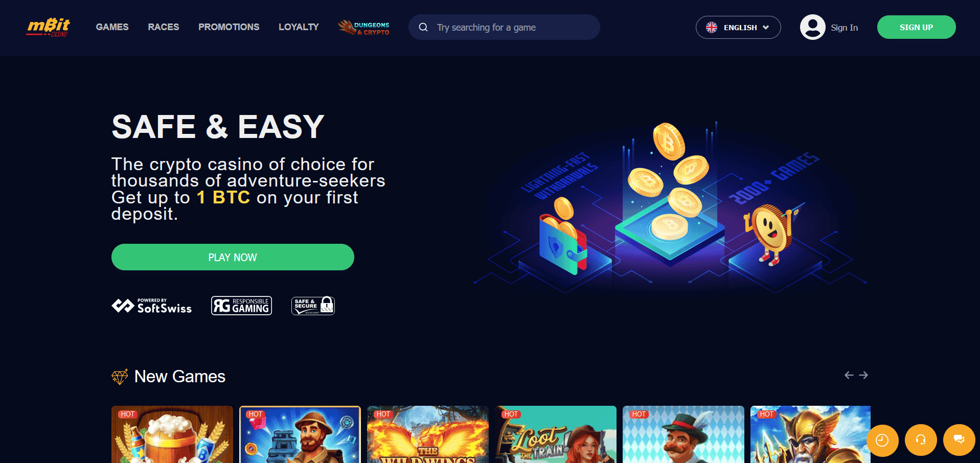Screen dimensions: 980x463
Task: Open the Dungeons & Crypto promotion
Action: click(364, 28)
